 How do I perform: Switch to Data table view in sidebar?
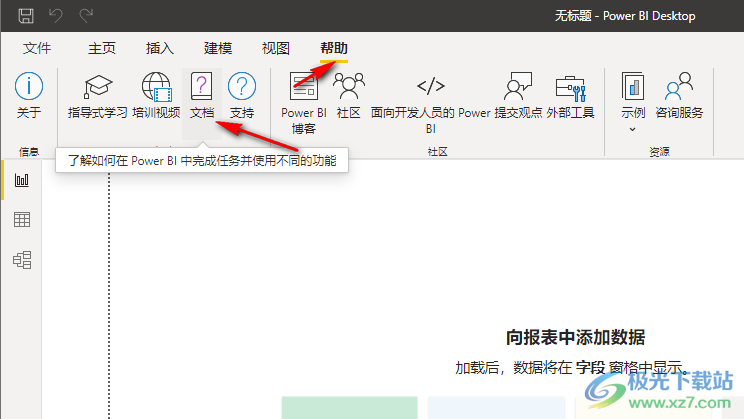pyautogui.click(x=22, y=220)
